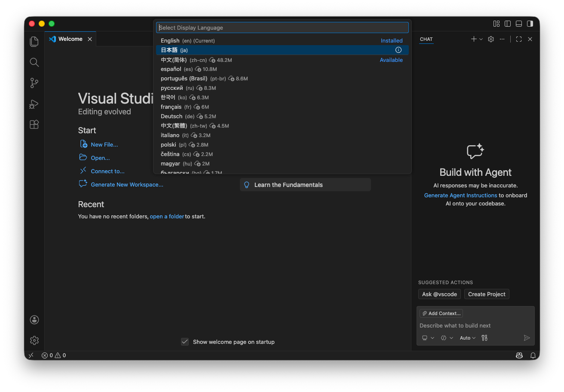This screenshot has width=564, height=392.
Task: Toggle Secondary Side Bar from title bar
Action: (530, 24)
